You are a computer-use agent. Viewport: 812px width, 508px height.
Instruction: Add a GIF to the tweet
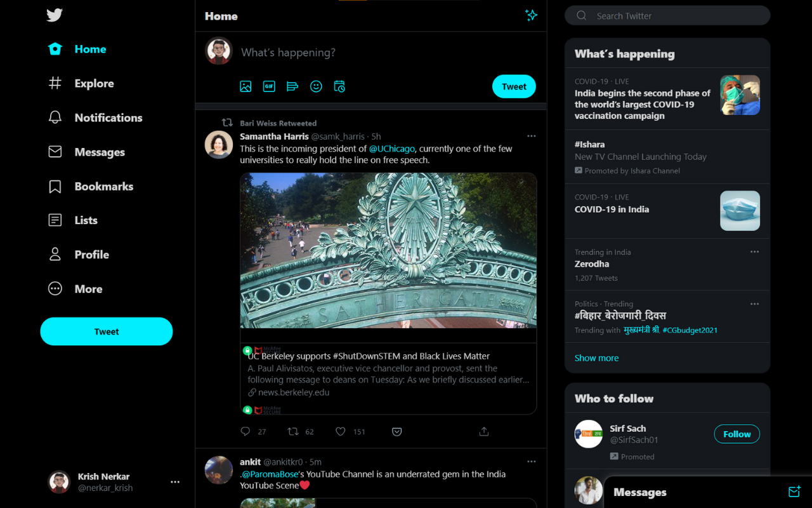pos(269,86)
